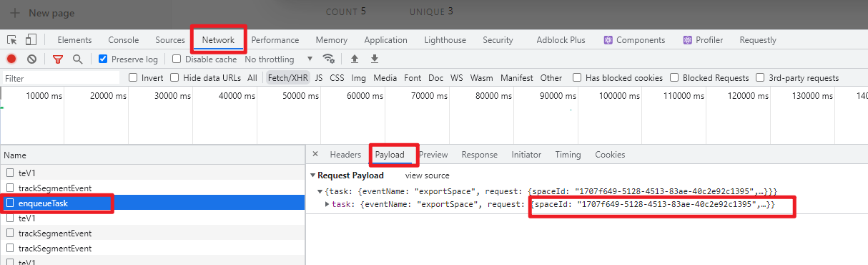
Task: Enable the Blocked Requests checkbox
Action: tap(674, 78)
